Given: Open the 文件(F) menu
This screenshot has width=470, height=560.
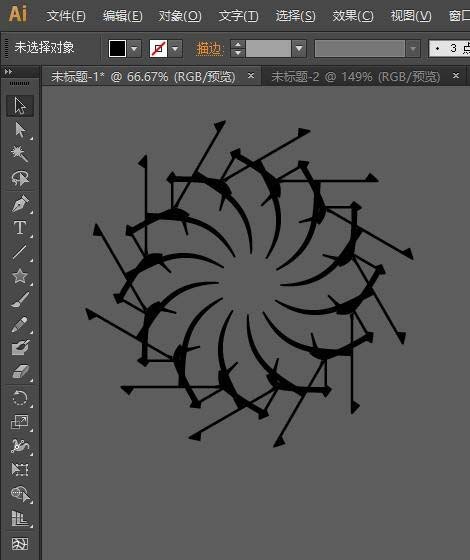Looking at the screenshot, I should 66,16.
